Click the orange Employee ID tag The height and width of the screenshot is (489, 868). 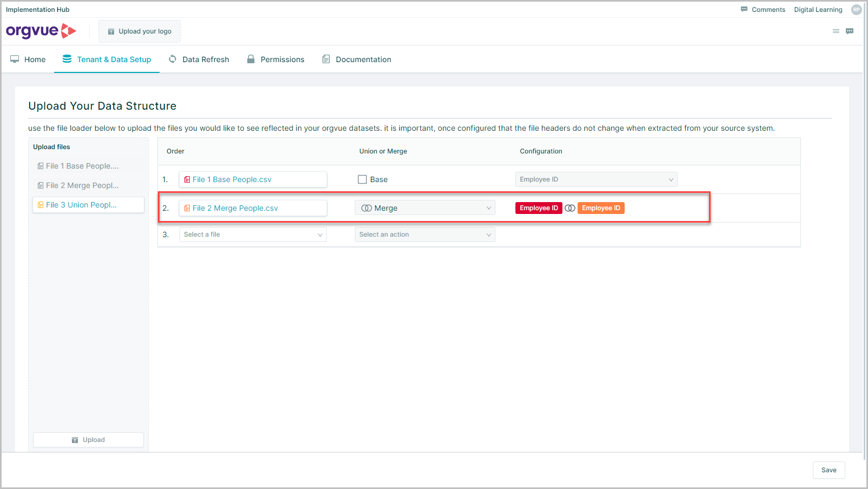[x=601, y=208]
